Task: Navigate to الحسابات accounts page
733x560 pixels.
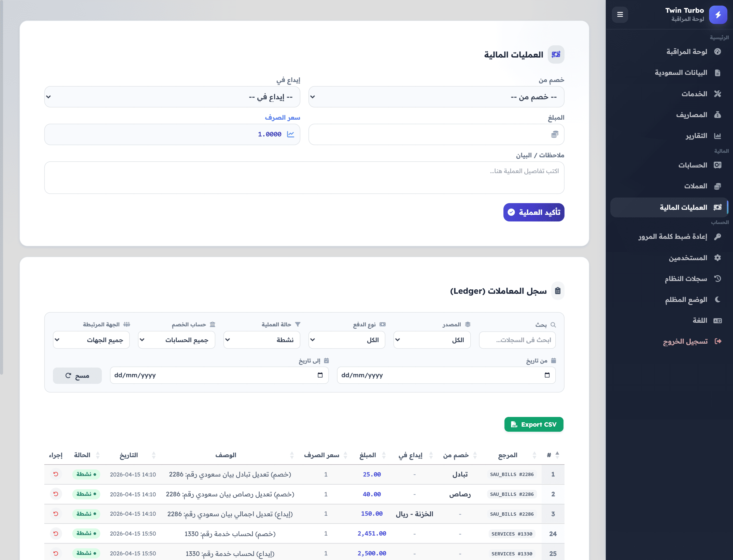Action: tap(669, 165)
